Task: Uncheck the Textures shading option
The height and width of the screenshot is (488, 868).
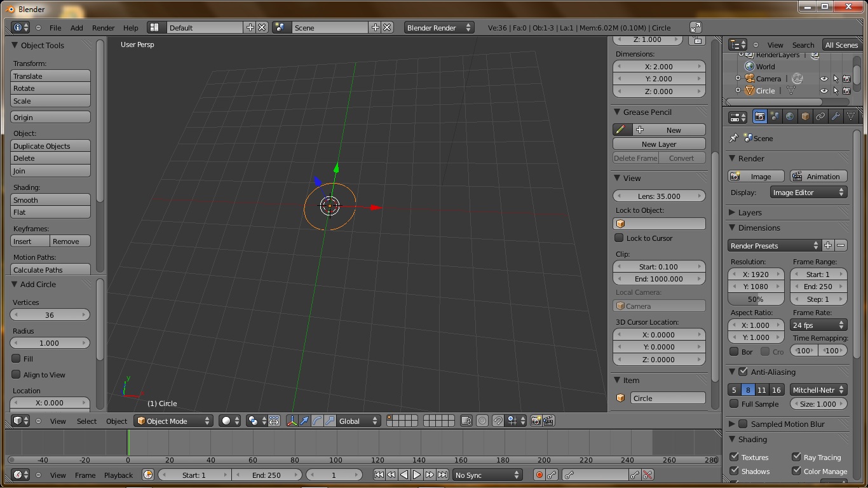Action: [734, 457]
